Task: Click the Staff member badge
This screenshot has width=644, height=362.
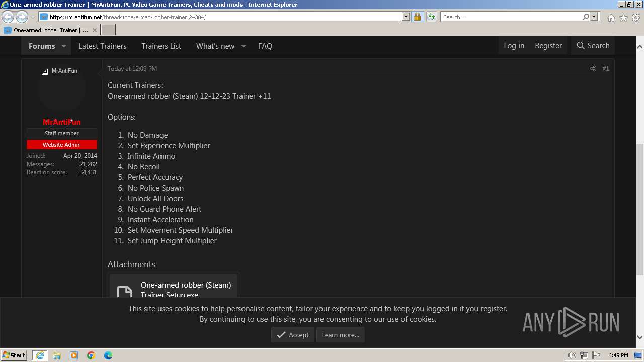Action: point(61,133)
